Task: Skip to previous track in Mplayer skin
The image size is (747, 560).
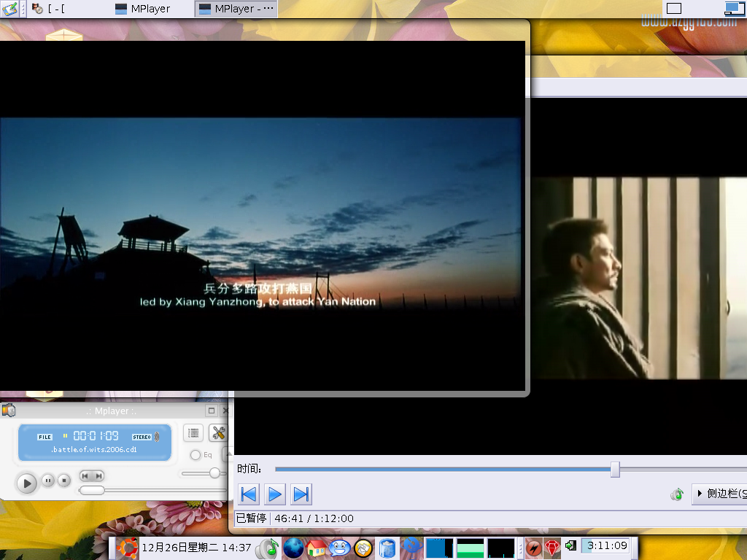Action: tap(85, 475)
